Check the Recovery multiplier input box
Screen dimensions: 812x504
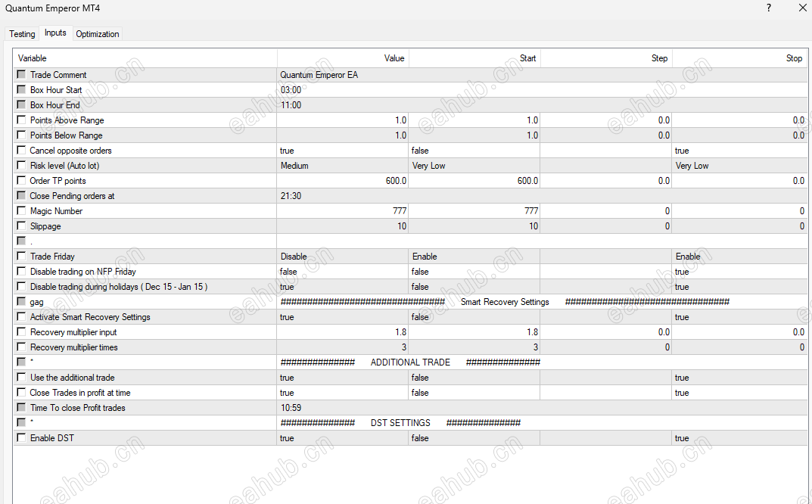pos(21,331)
